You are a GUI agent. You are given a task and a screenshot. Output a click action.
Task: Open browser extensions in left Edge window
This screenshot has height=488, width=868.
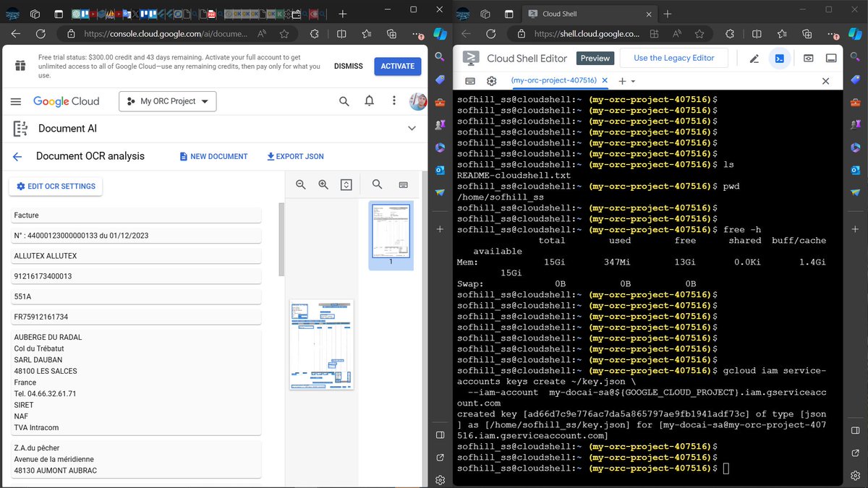[x=314, y=34]
